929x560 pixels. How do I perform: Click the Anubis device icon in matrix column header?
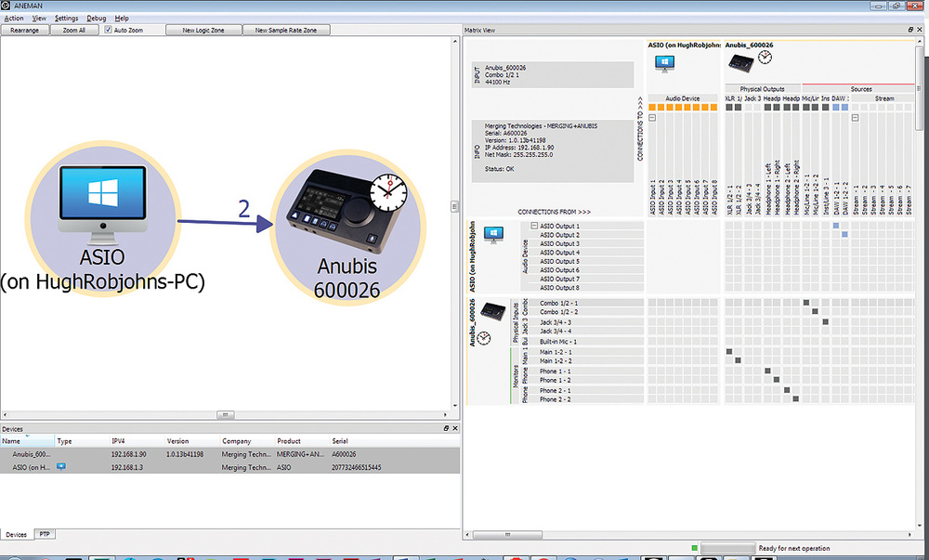(x=739, y=62)
